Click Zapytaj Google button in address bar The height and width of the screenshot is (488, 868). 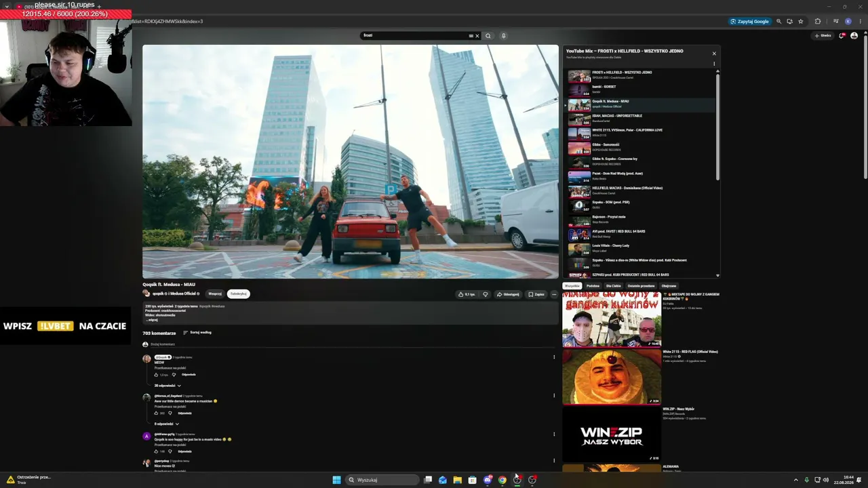click(750, 21)
